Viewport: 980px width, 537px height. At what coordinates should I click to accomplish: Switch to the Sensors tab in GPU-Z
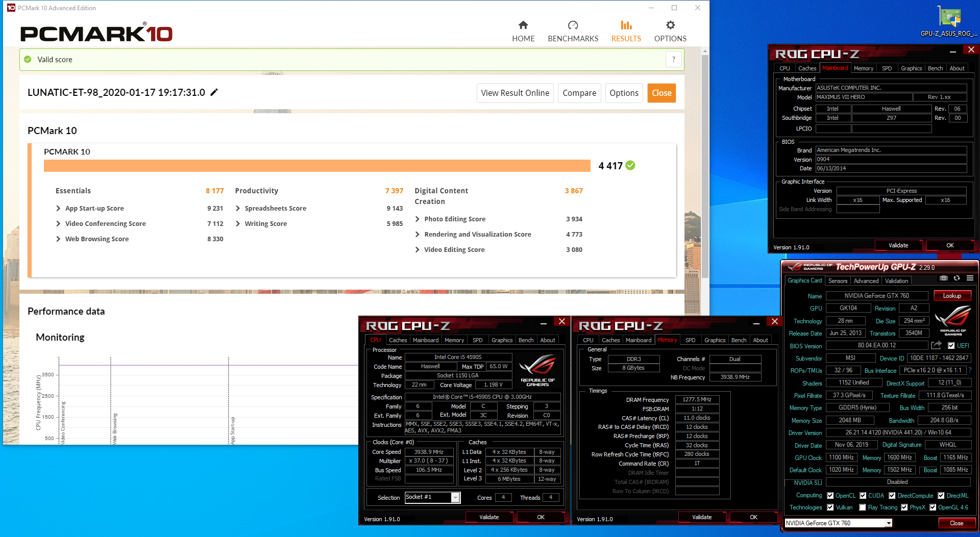coord(838,281)
